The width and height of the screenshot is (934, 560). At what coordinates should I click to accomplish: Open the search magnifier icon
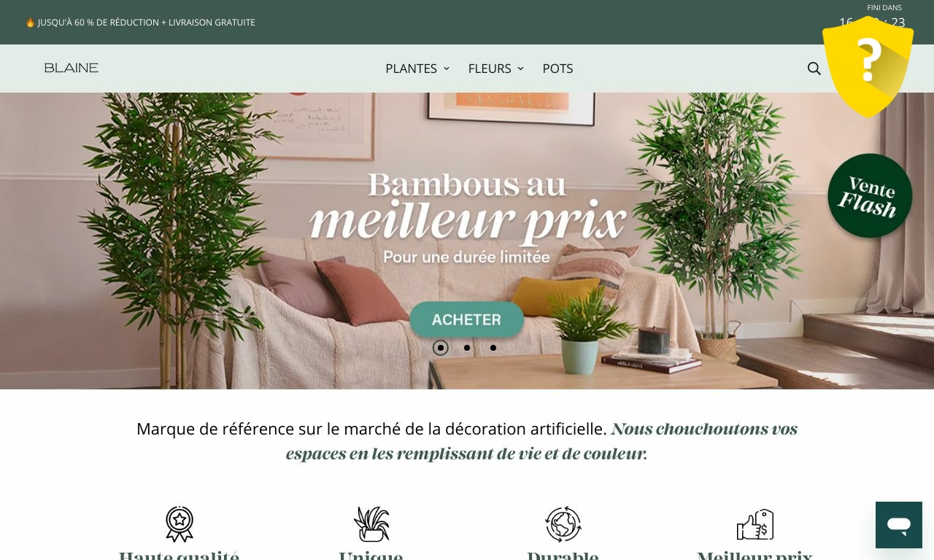click(814, 69)
